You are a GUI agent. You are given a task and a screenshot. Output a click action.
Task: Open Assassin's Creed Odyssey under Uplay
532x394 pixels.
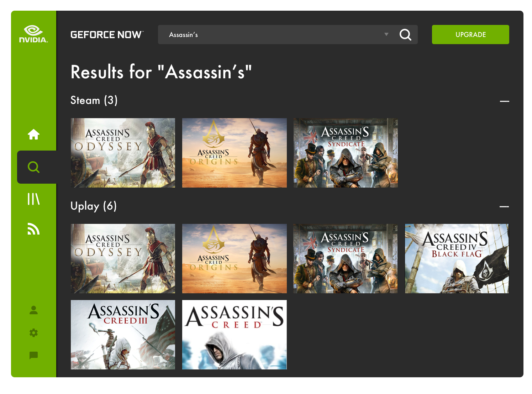tap(123, 258)
